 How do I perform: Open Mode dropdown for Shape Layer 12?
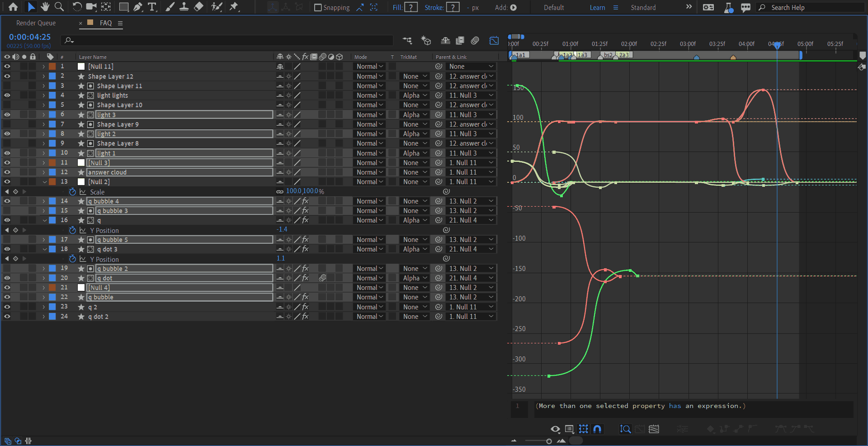(369, 76)
